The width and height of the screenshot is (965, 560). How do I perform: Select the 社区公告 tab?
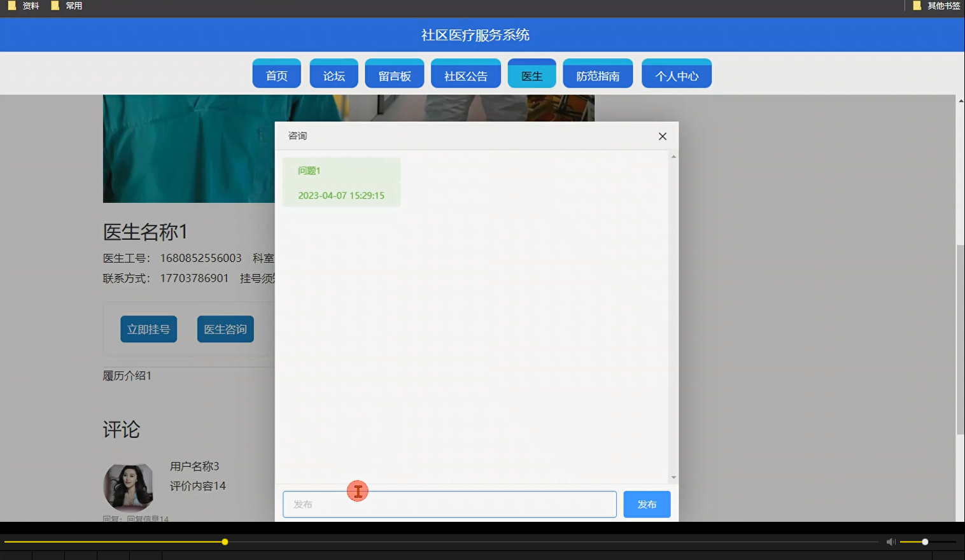(466, 74)
